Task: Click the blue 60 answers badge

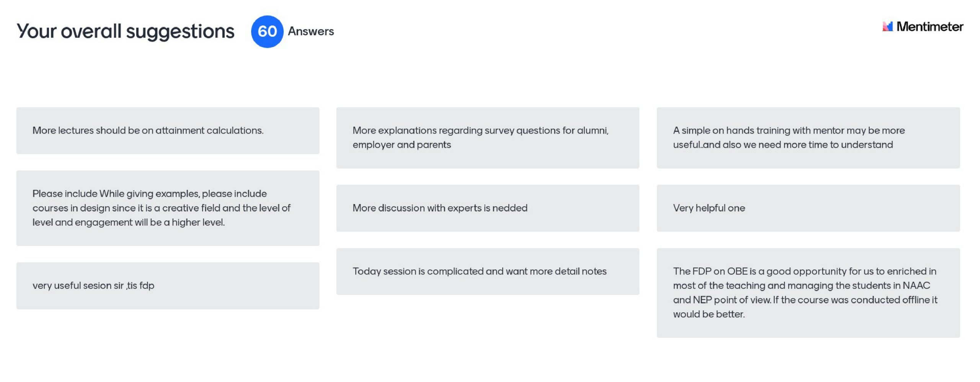Action: coord(267,31)
